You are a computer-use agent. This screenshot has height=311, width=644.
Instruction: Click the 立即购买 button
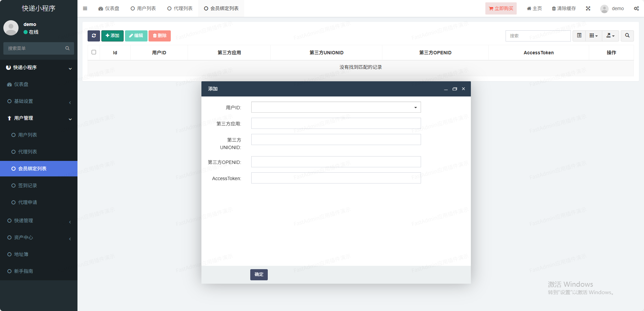tap(501, 8)
